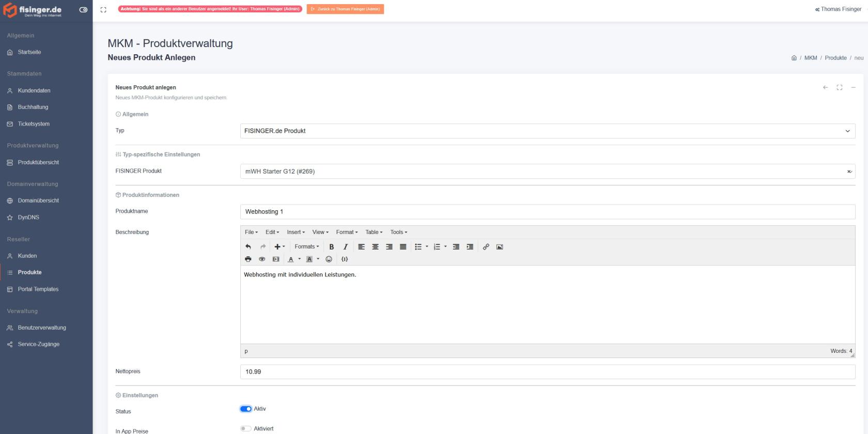Enable the In App Preise switch
868x434 pixels.
pyautogui.click(x=246, y=429)
